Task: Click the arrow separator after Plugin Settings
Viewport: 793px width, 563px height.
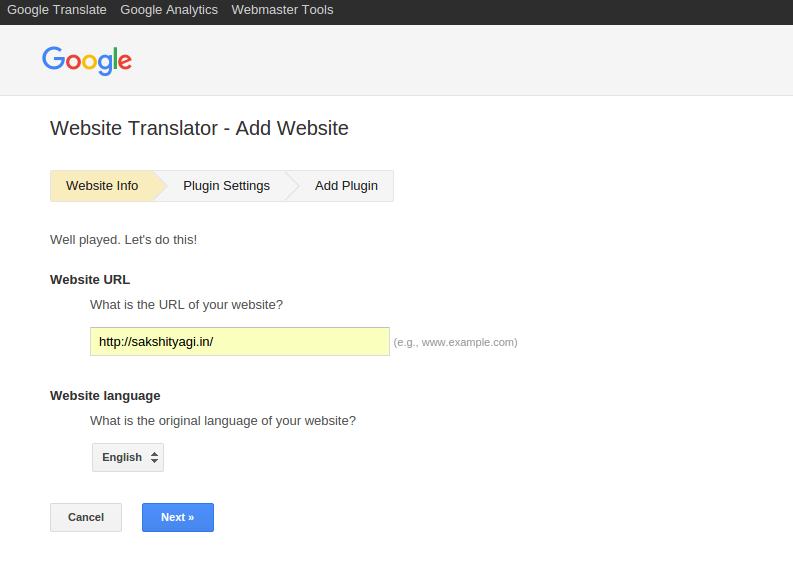Action: 293,186
